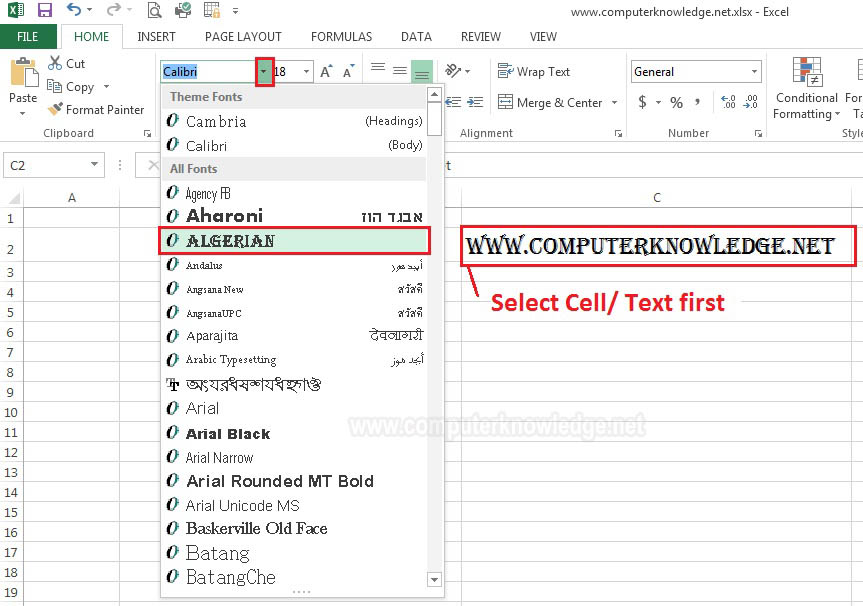Click the Save icon in quick access toolbar
The height and width of the screenshot is (606, 863).
click(44, 10)
